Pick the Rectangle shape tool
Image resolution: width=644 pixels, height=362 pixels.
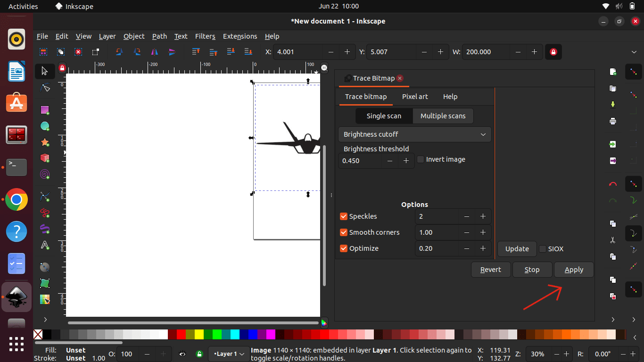coord(45,110)
